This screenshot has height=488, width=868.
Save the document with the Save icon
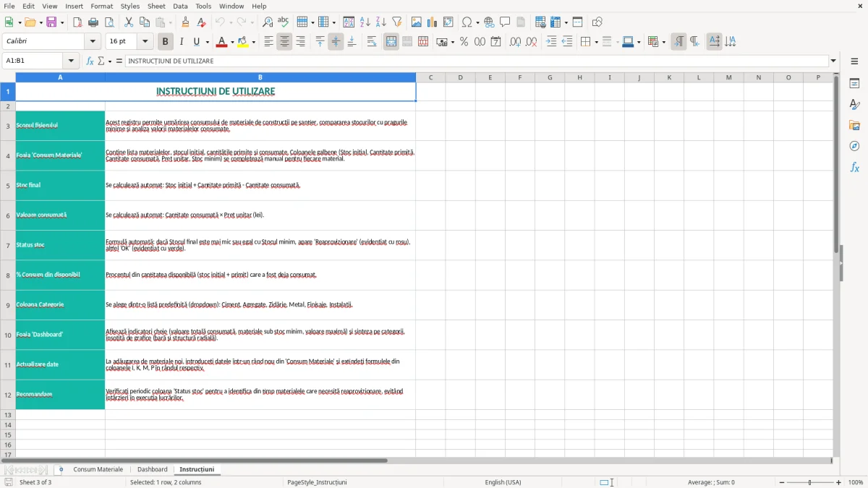point(51,22)
